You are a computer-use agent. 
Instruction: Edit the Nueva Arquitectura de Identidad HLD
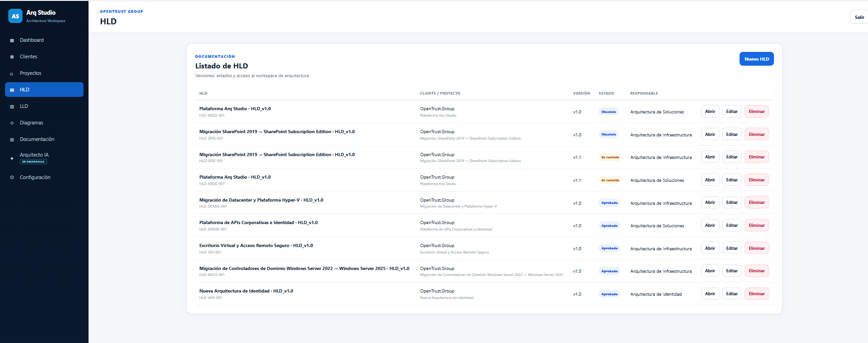coord(732,294)
